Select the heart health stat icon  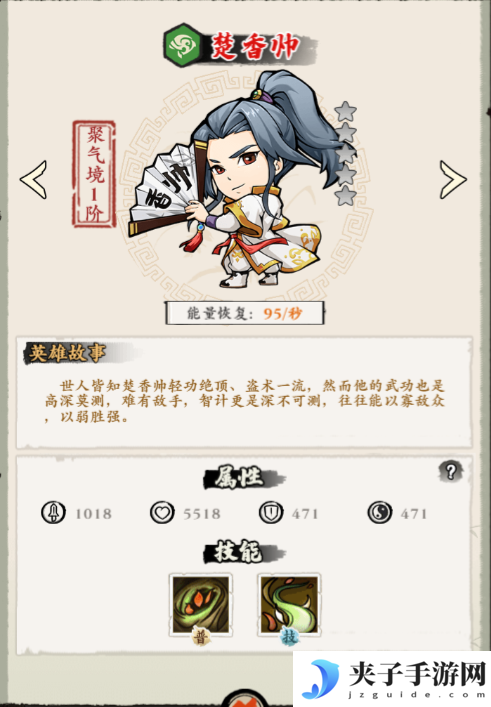(x=162, y=513)
